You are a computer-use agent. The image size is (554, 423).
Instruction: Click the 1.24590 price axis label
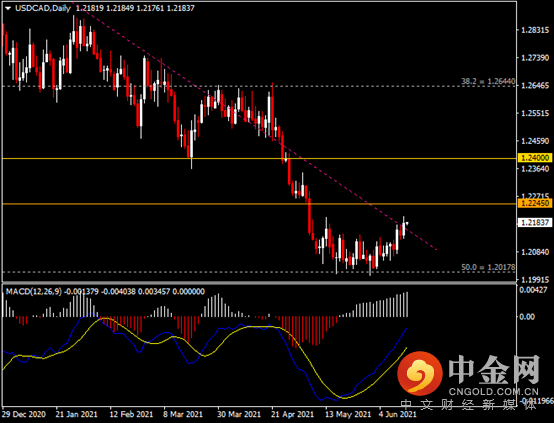click(535, 141)
